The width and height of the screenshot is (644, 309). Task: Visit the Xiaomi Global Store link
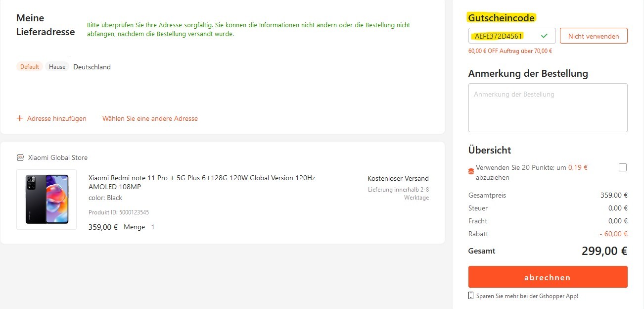coord(58,157)
